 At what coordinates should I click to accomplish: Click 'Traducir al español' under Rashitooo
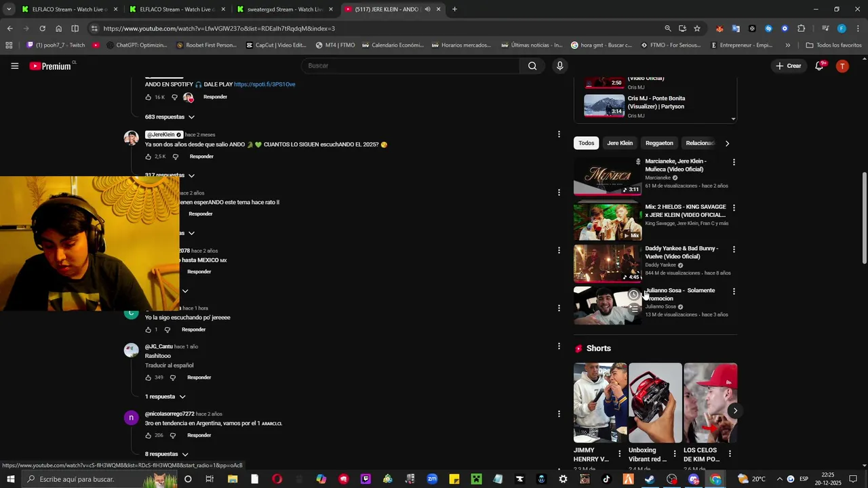pyautogui.click(x=169, y=365)
